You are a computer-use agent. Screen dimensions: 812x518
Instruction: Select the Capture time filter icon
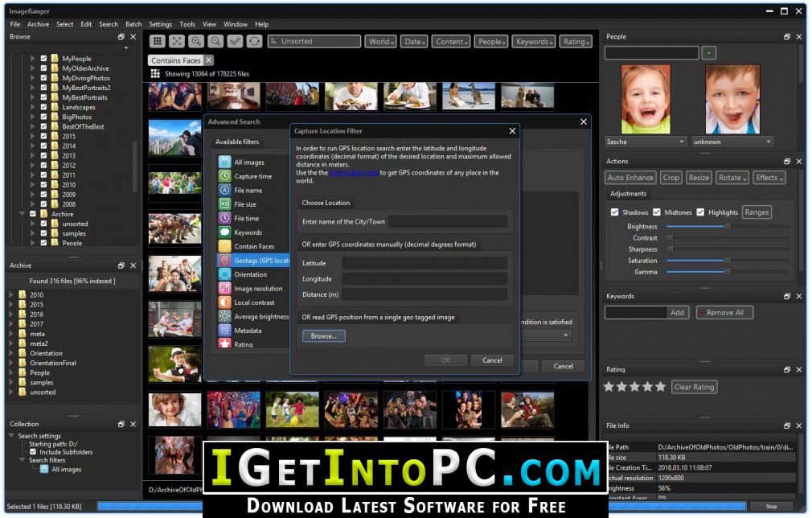pyautogui.click(x=225, y=176)
